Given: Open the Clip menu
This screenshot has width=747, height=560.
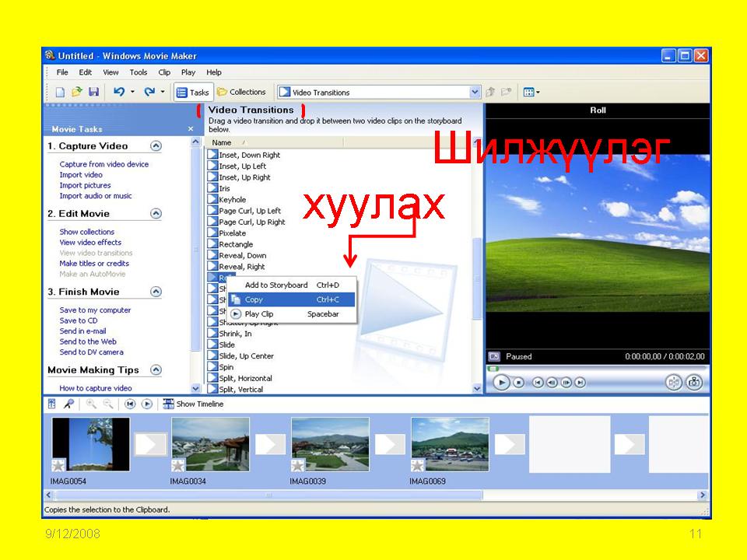Looking at the screenshot, I should pyautogui.click(x=164, y=72).
